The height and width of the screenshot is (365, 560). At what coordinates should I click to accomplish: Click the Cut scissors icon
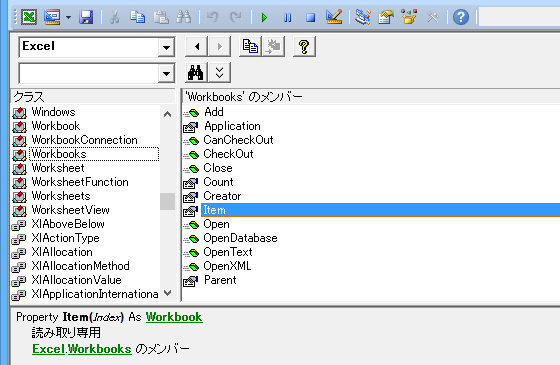coord(114,17)
